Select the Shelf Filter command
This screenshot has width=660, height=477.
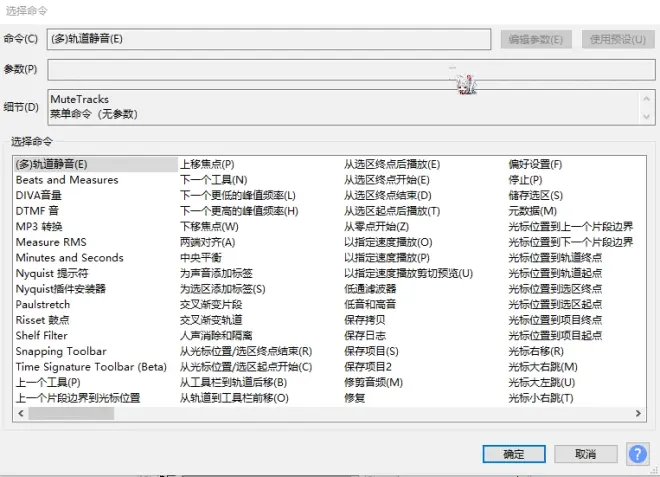point(42,336)
